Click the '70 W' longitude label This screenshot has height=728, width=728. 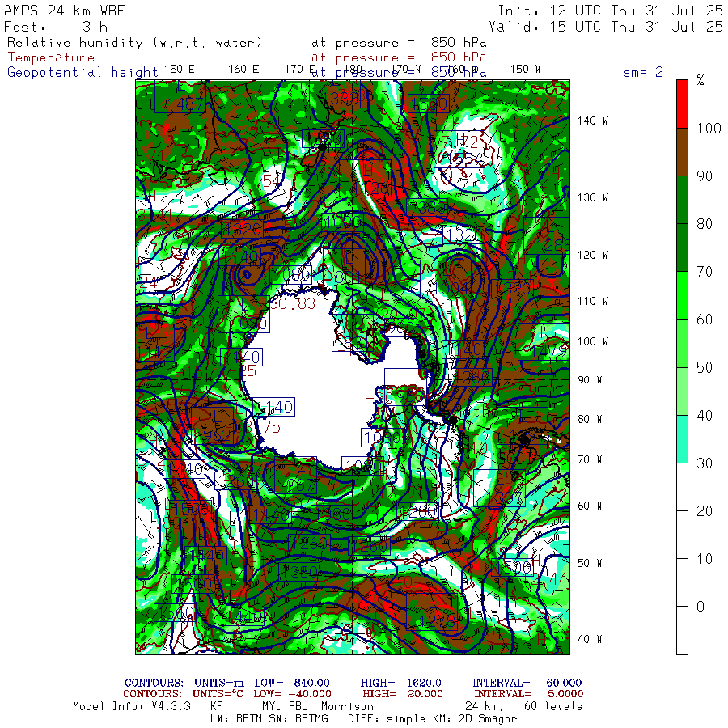pos(590,459)
